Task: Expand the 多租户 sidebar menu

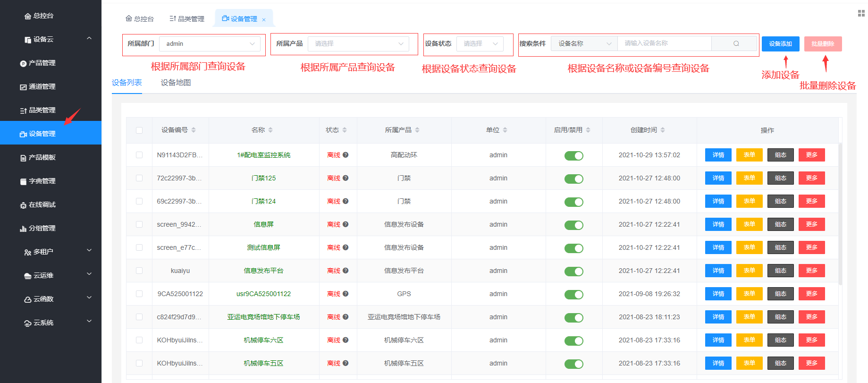Action: point(89,251)
